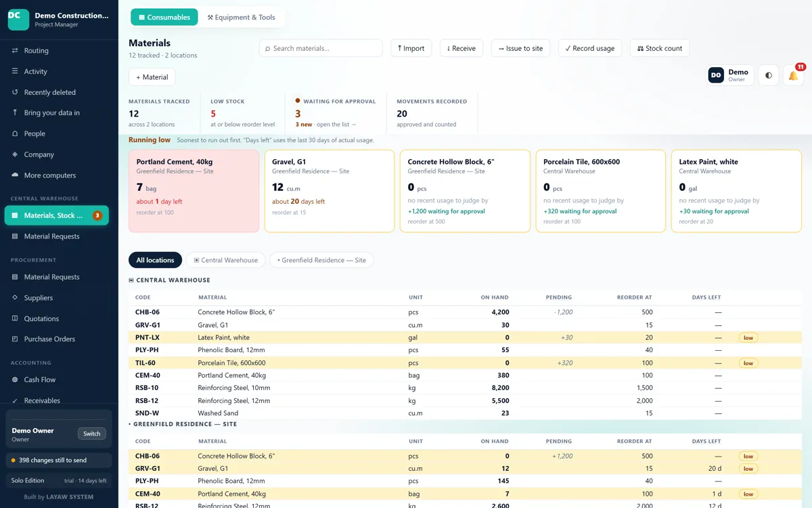Click 398 changes still to send
This screenshot has width=812, height=508.
pos(59,460)
